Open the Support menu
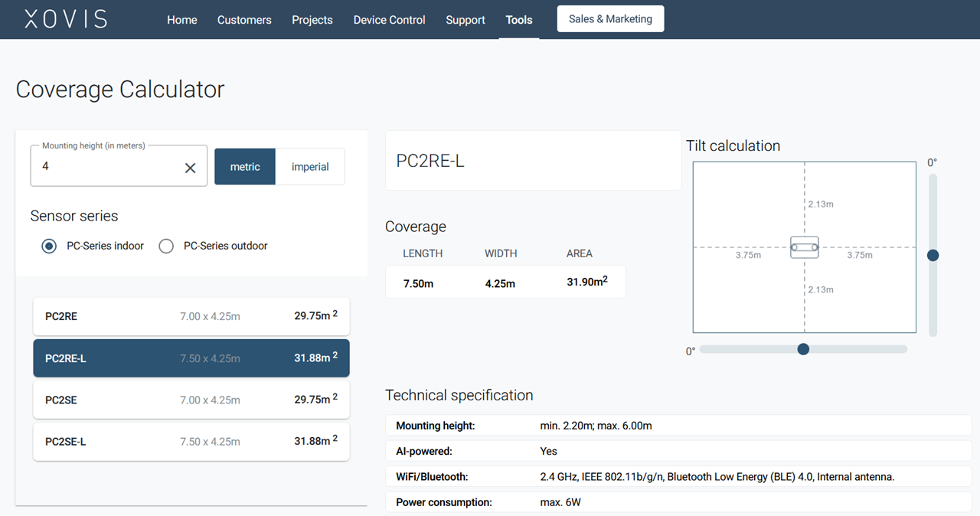The image size is (980, 516). [x=465, y=20]
